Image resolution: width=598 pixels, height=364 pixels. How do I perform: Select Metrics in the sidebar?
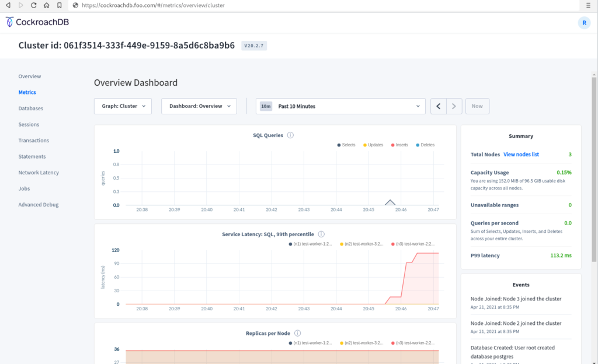coord(27,92)
